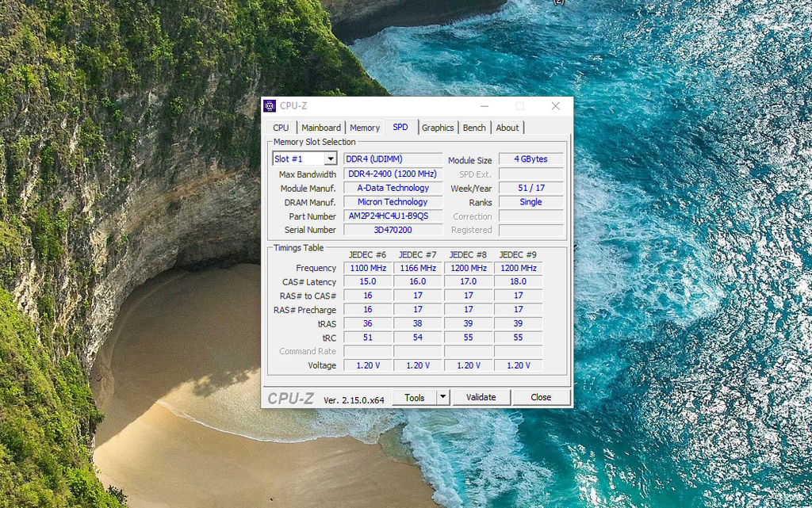This screenshot has height=508, width=812.
Task: Click the JEDEC #9 1200 MHz frequency cell
Action: [519, 268]
